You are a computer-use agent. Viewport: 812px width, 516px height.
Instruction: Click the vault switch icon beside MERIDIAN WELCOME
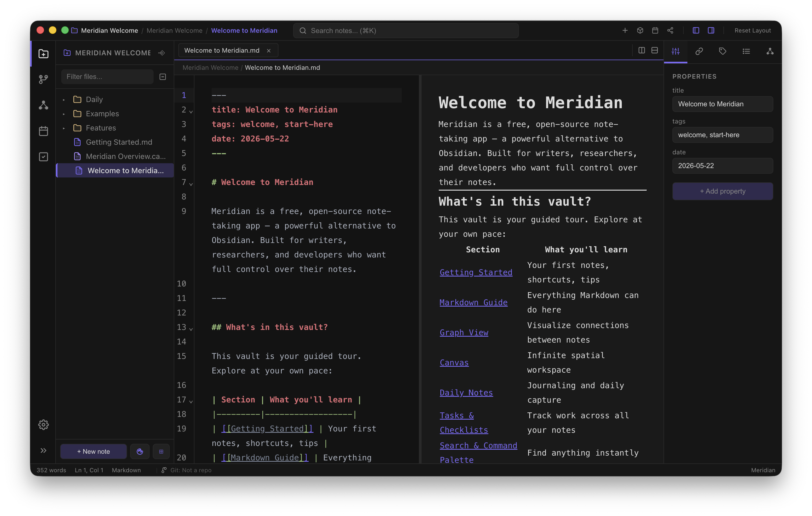pyautogui.click(x=162, y=53)
